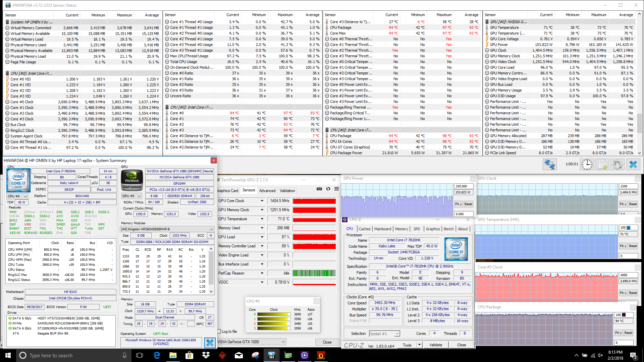The width and height of the screenshot is (644, 362).
Task: Click Fit y button for GPU Power graph
Action: coord(459,204)
